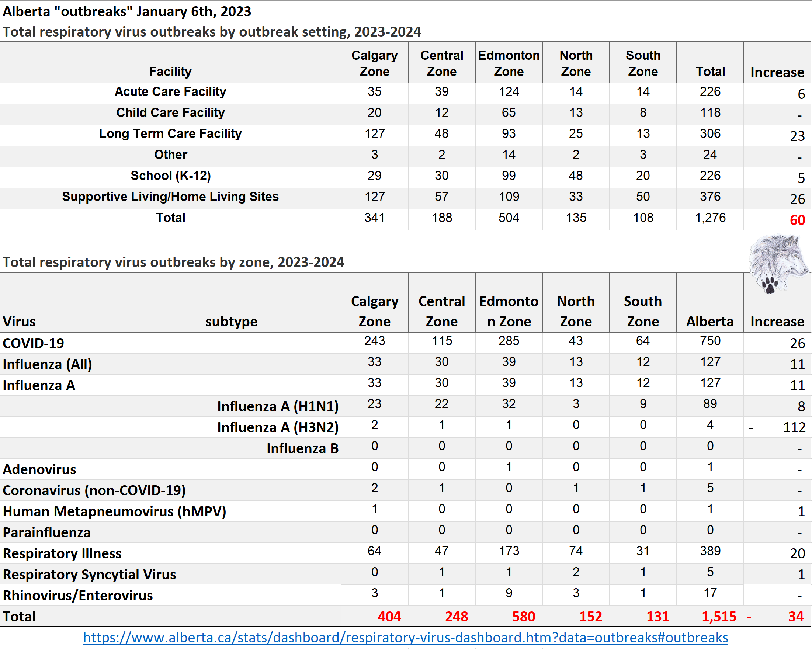Select the 'Alberta "outbreaks" January 6th, 2023' title
This screenshot has height=649, width=812.
pyautogui.click(x=127, y=11)
